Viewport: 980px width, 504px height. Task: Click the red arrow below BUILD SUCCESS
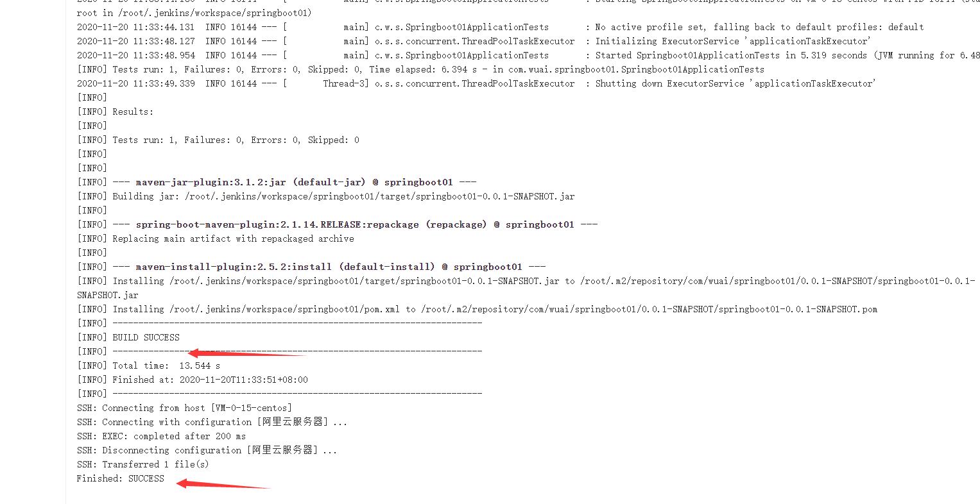click(x=246, y=353)
